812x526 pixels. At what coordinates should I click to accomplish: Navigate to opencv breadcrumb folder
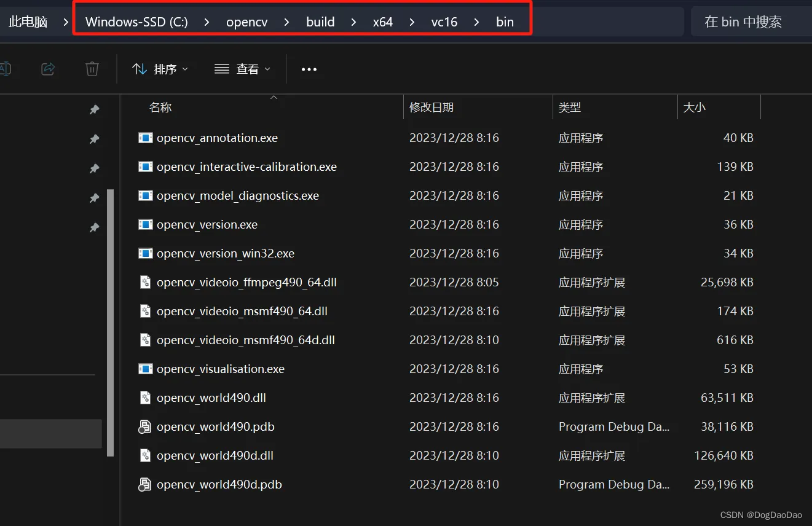(x=246, y=22)
